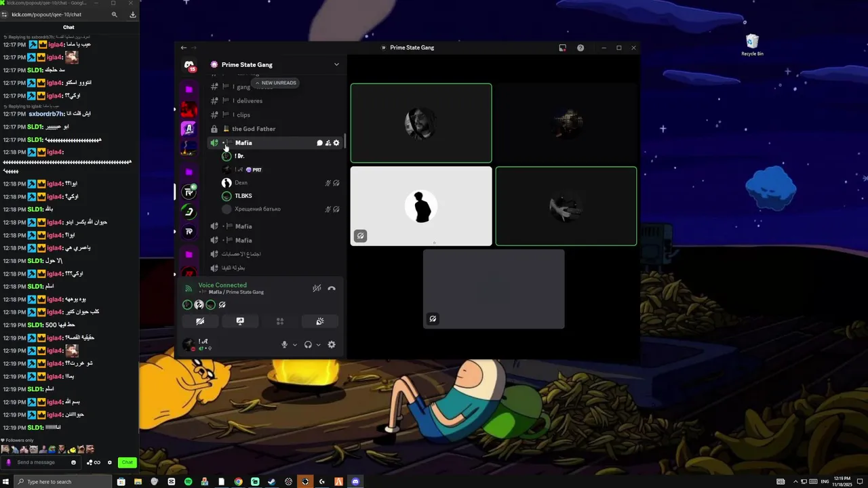Turn on camera in voice panel

(200, 321)
